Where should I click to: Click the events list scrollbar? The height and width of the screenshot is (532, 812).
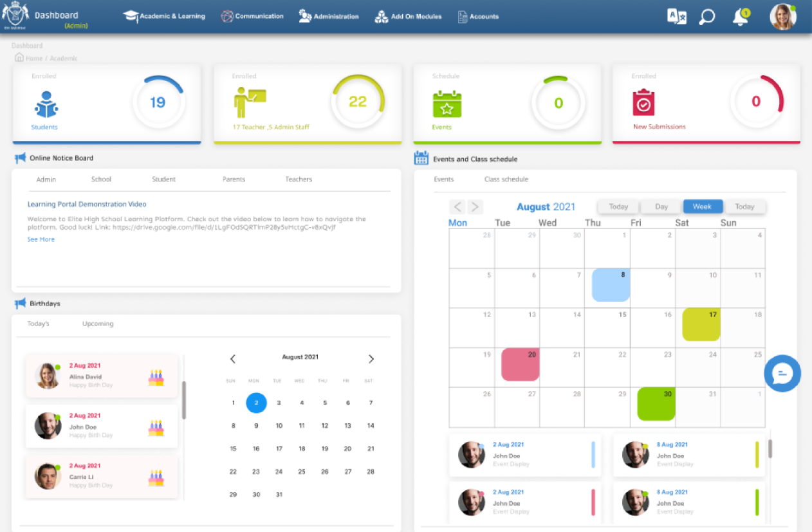coord(770,448)
